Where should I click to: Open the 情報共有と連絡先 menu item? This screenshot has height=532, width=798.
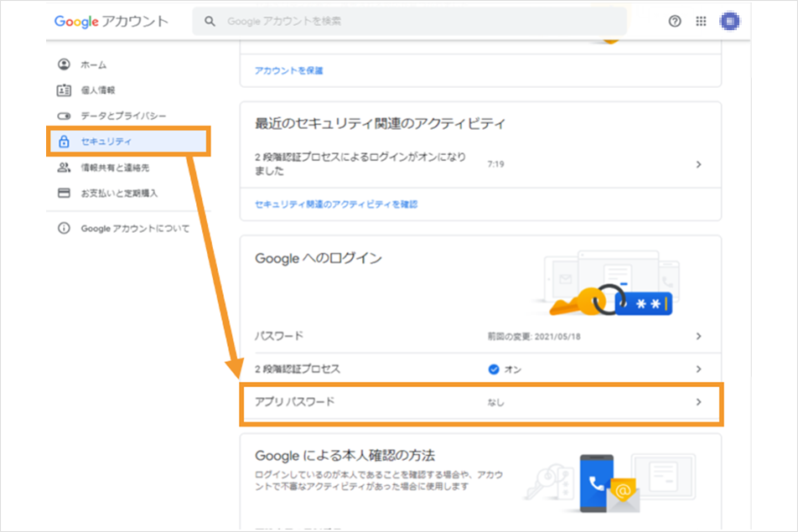tap(128, 168)
